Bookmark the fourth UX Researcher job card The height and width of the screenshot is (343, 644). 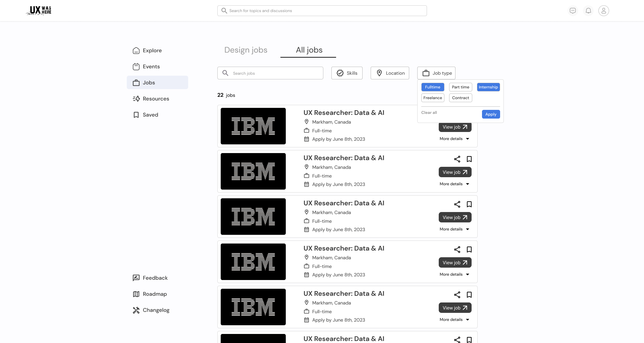[x=469, y=250]
